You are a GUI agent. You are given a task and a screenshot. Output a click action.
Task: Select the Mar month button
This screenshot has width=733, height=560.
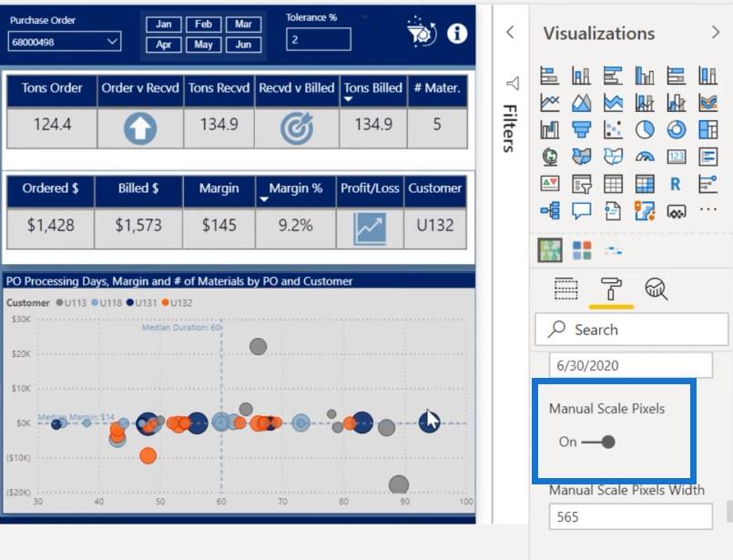click(x=243, y=25)
